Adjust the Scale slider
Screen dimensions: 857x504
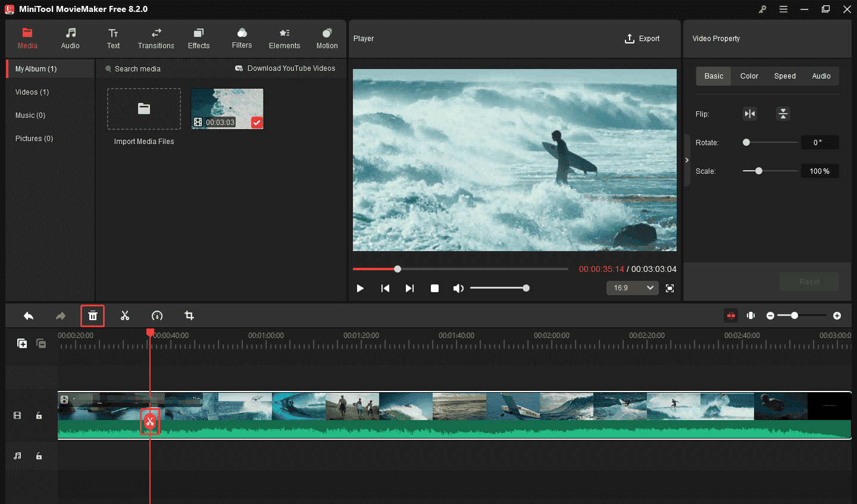770,171
